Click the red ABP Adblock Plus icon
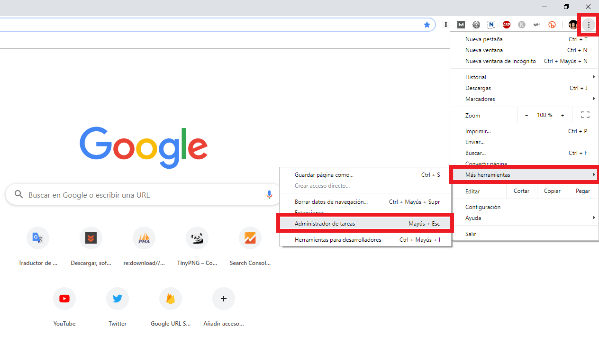 point(507,25)
